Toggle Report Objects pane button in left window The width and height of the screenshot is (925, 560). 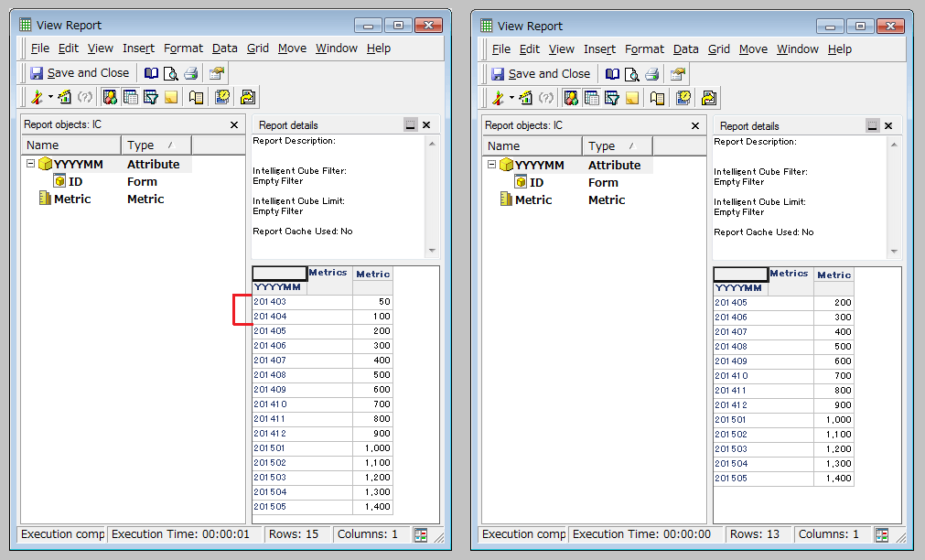(x=110, y=97)
